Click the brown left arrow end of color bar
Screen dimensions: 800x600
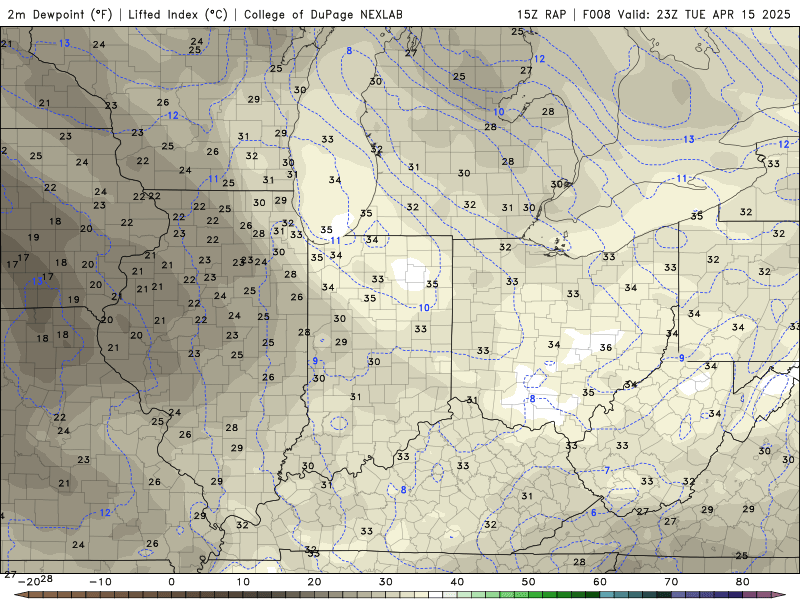(x=20, y=595)
